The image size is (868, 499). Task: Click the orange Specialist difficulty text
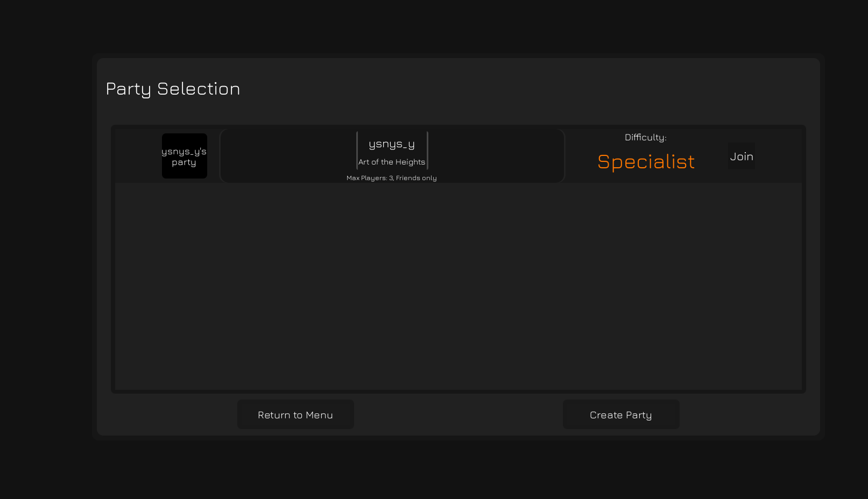(x=646, y=161)
